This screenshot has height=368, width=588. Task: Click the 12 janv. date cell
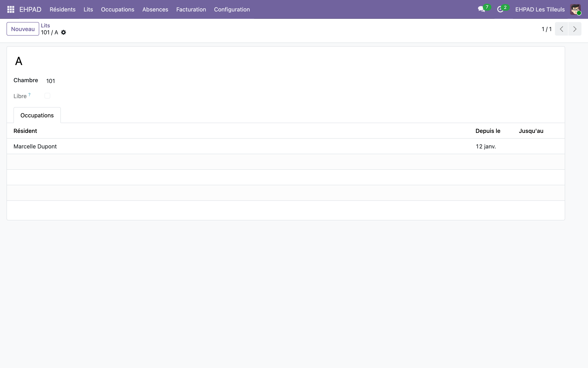486,147
